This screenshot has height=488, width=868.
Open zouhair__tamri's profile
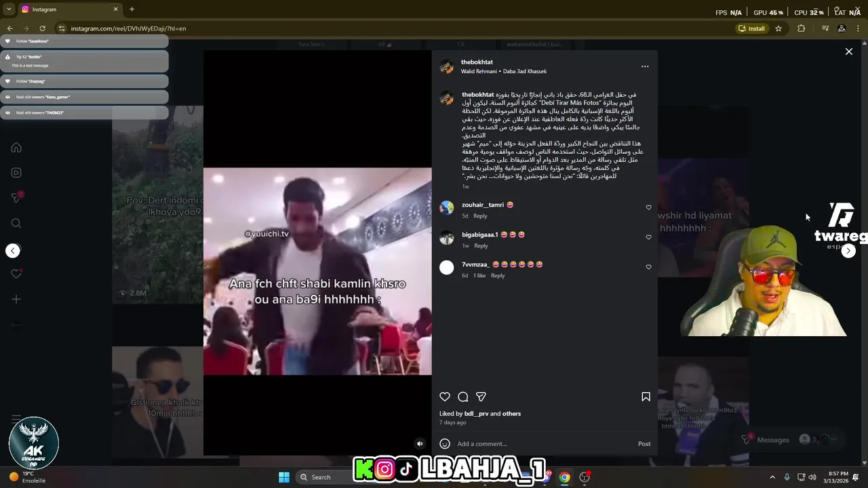coord(483,205)
